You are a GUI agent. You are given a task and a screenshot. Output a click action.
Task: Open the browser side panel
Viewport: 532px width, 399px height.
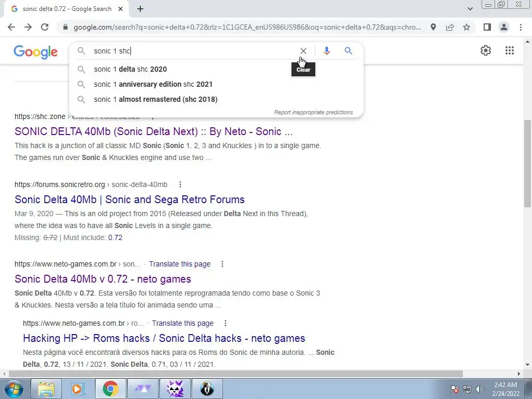pos(487,27)
